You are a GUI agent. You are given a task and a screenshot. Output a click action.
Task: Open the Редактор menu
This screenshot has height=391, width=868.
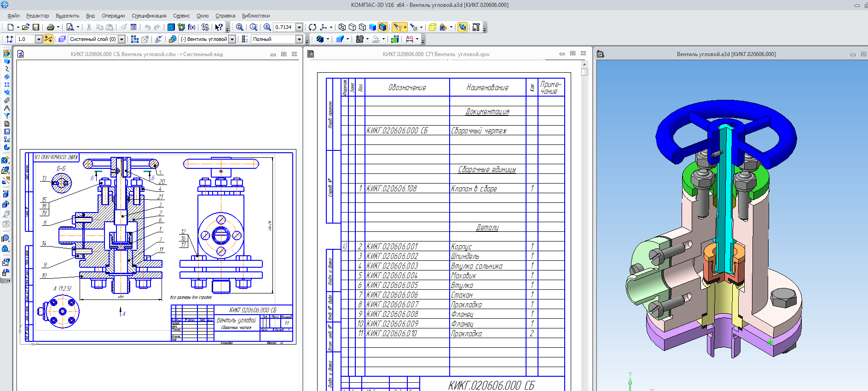click(x=37, y=16)
